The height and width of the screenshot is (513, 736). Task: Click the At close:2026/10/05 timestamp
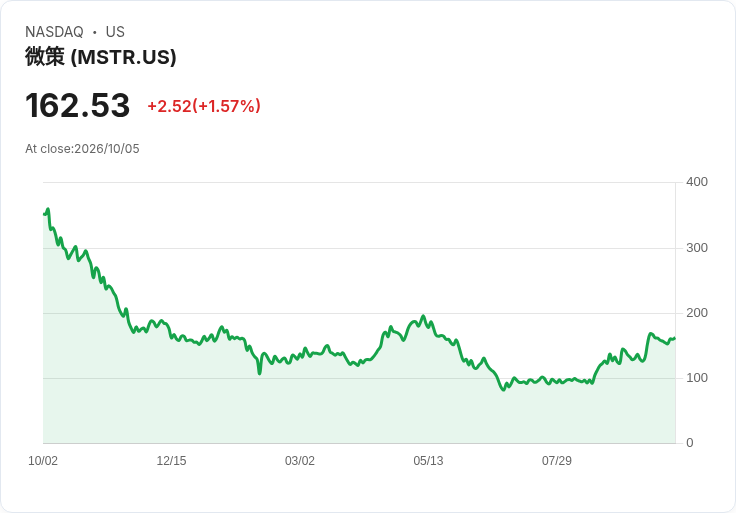point(82,149)
